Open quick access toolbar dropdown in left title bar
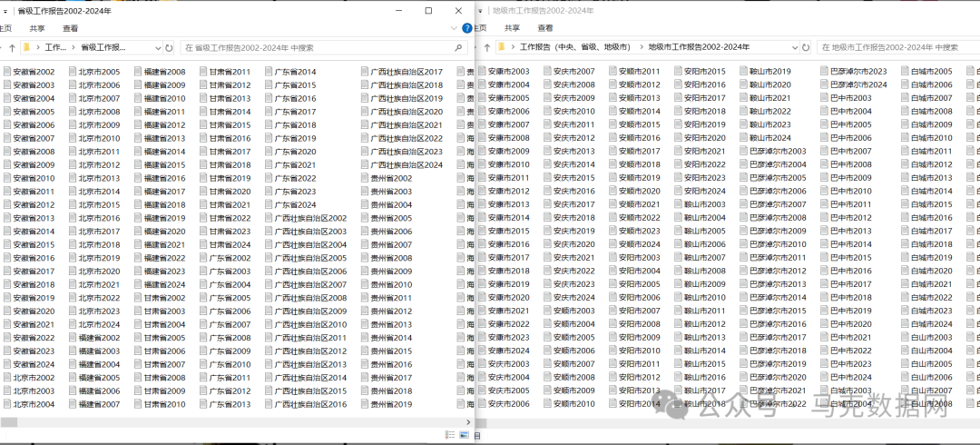Image resolution: width=980 pixels, height=445 pixels. (x=5, y=11)
